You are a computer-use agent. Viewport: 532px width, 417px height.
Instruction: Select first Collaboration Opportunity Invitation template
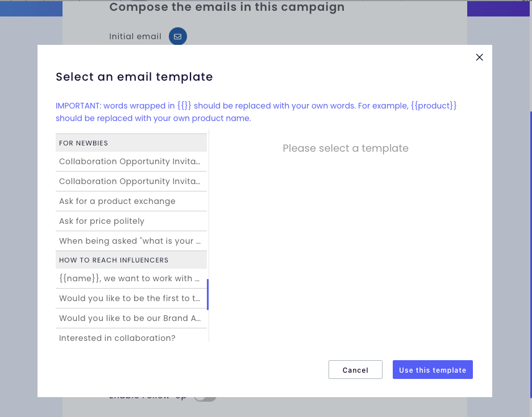click(x=130, y=161)
